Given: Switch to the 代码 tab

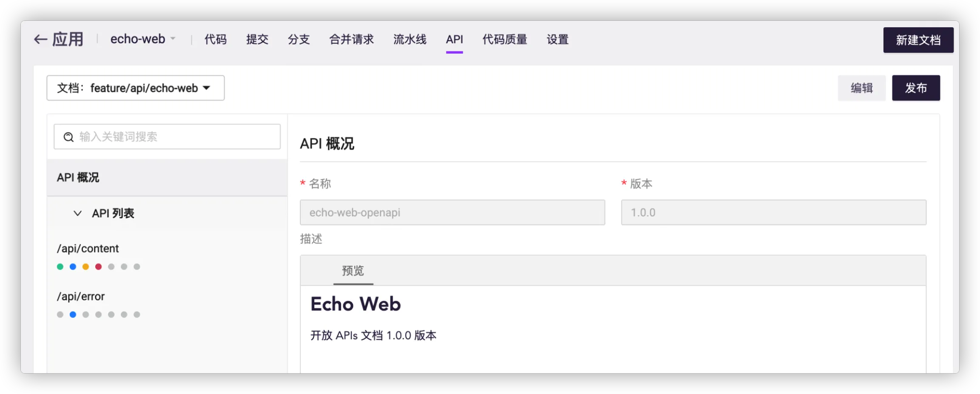Looking at the screenshot, I should [x=215, y=40].
